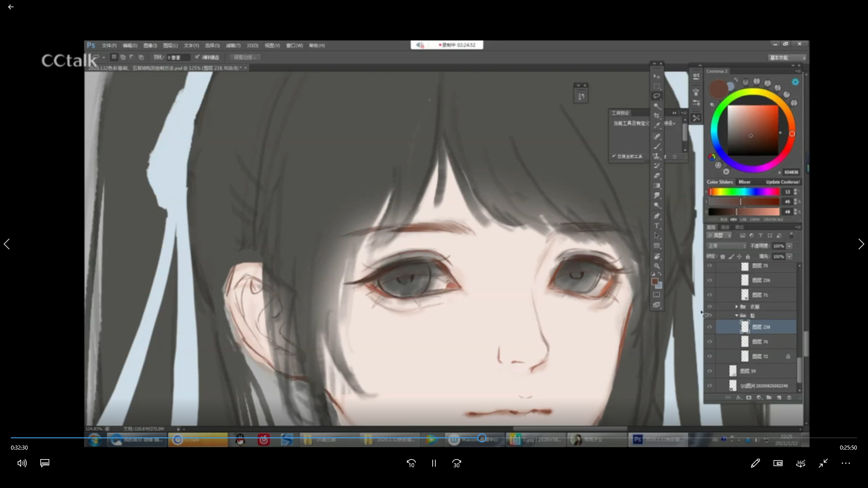Hide the QQ图片 layer

coord(709,385)
